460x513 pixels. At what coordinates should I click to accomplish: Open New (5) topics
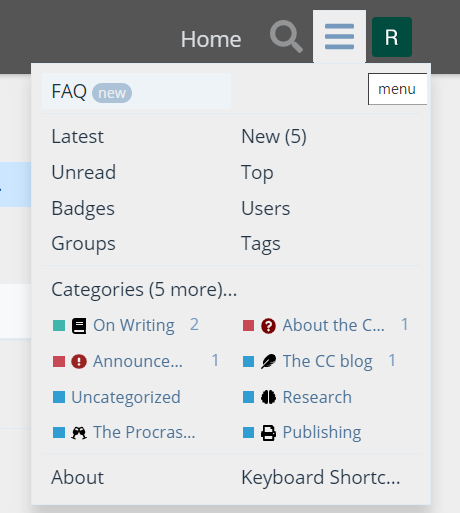274,136
